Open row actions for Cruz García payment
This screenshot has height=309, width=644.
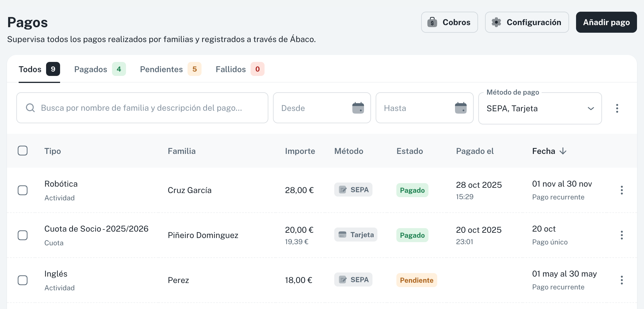click(622, 190)
